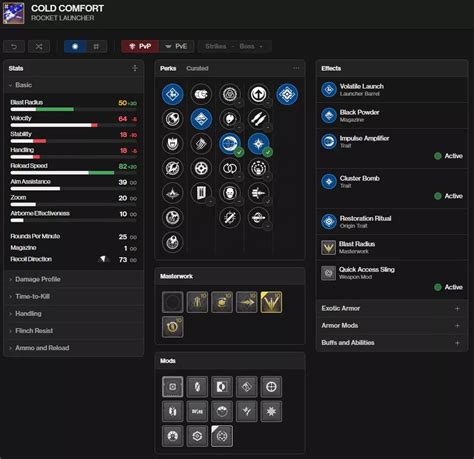Expand the Flinch Resist section
The image size is (474, 459).
point(74,331)
